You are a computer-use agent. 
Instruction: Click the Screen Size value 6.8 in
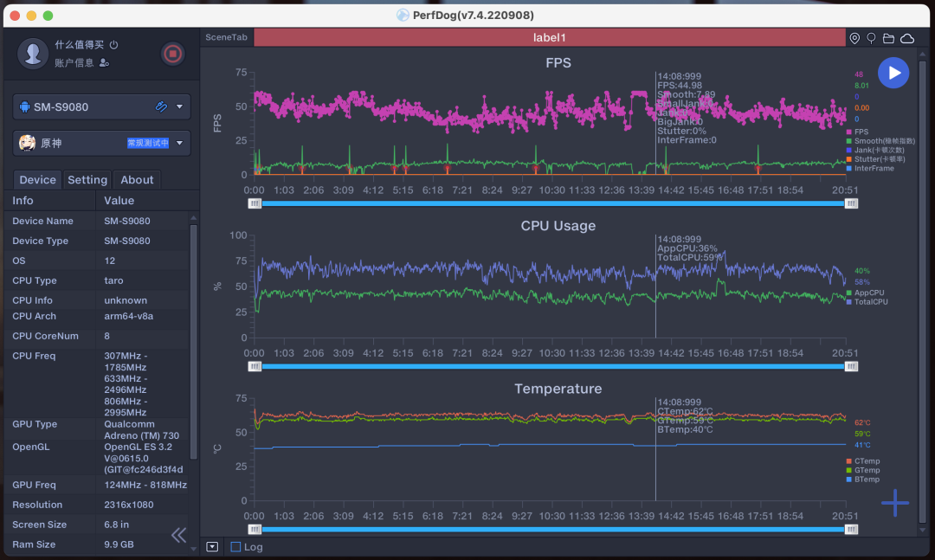pyautogui.click(x=116, y=525)
